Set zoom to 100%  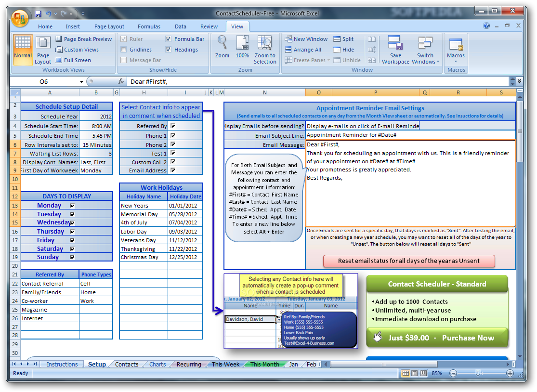click(x=242, y=47)
